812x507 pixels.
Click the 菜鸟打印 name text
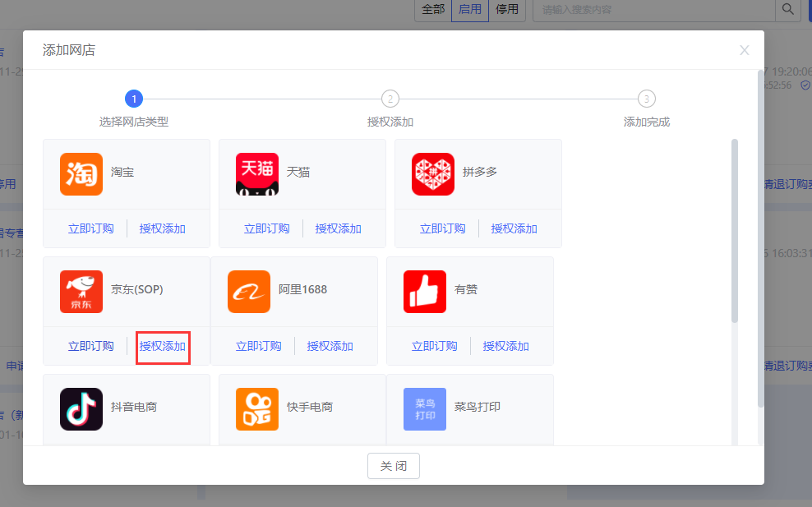tap(477, 407)
